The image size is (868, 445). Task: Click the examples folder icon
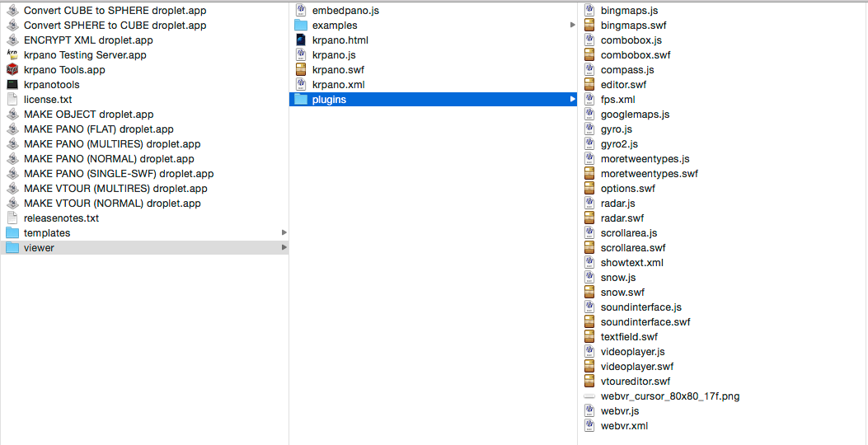tap(301, 25)
